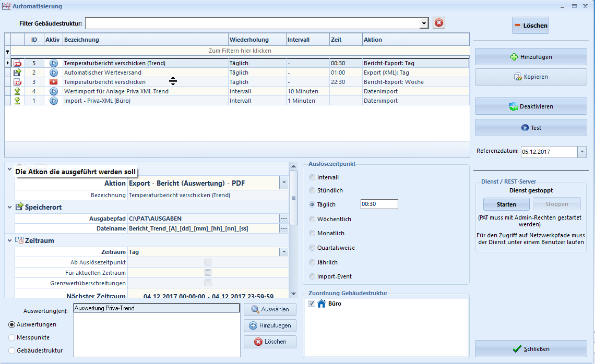
Task: Collapse the Zeitraum section
Action: pos(9,240)
